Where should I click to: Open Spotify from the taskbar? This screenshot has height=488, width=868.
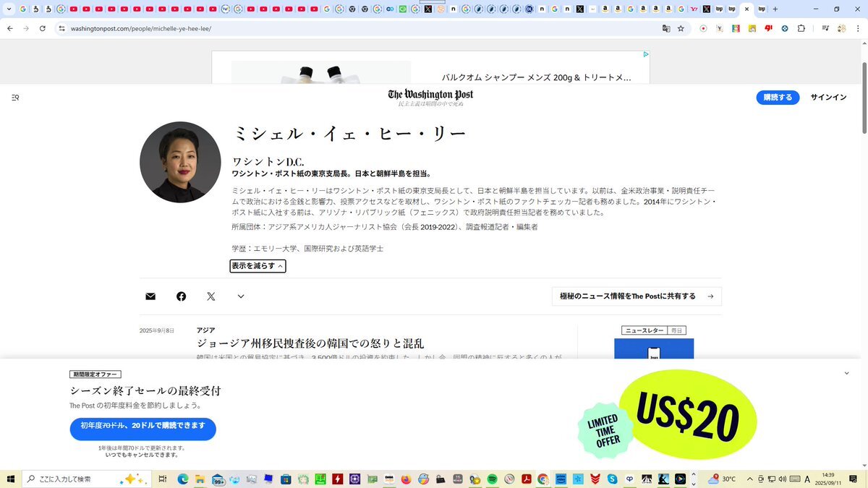tap(492, 479)
